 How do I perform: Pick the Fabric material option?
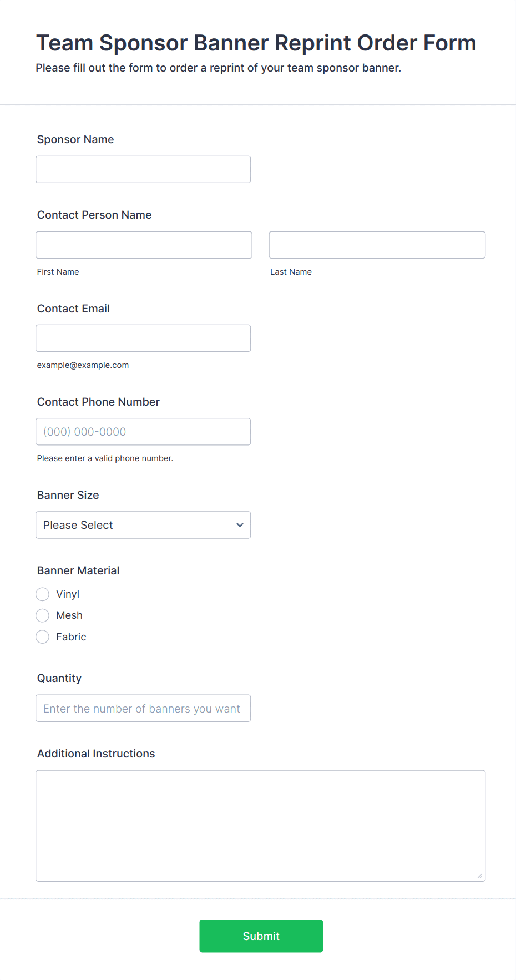click(x=43, y=637)
